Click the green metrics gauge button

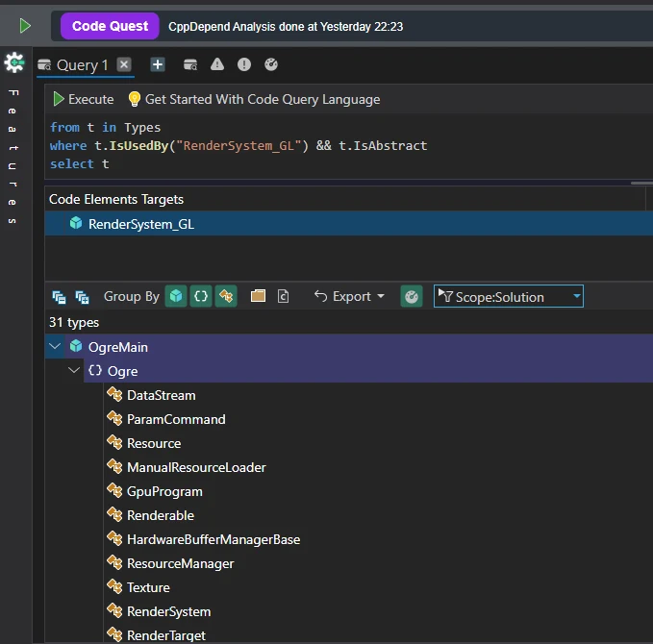pyautogui.click(x=412, y=296)
